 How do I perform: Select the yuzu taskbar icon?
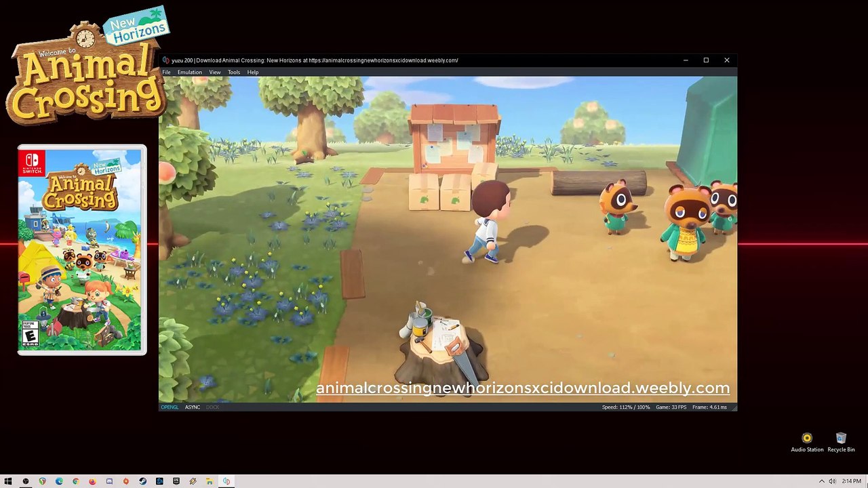[x=226, y=481]
